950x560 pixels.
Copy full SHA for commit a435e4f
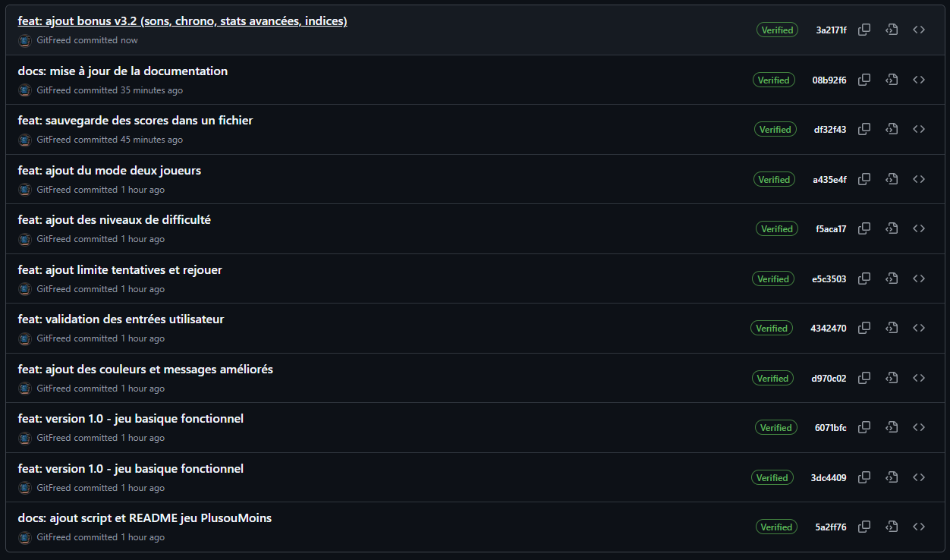point(863,179)
